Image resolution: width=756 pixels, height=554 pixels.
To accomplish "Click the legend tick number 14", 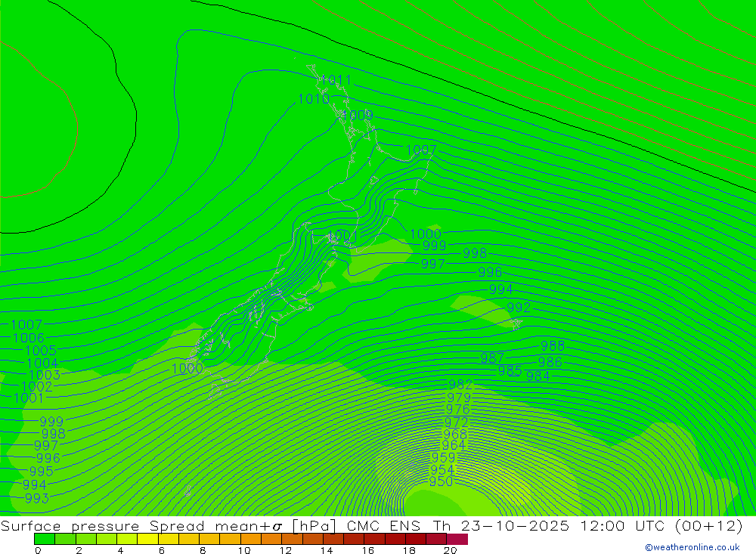I will coord(327,550).
